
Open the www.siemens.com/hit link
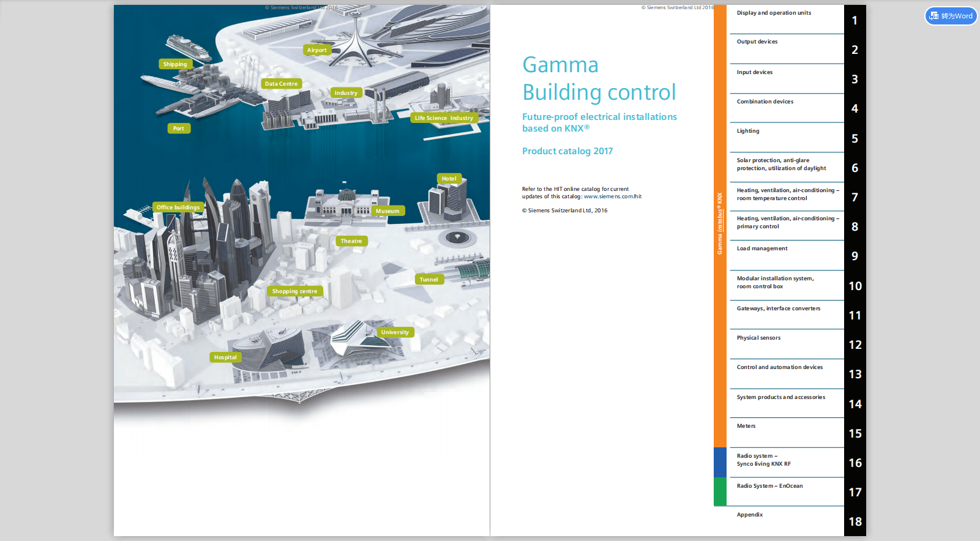(612, 196)
